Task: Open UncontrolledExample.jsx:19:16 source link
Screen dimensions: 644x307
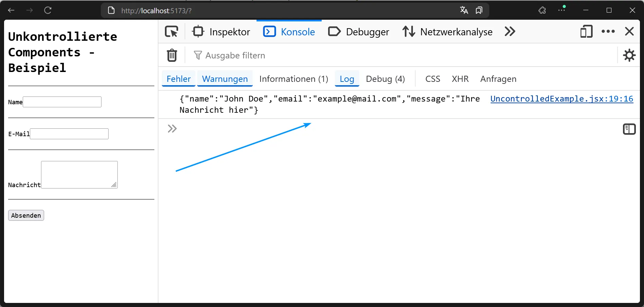Action: 562,99
